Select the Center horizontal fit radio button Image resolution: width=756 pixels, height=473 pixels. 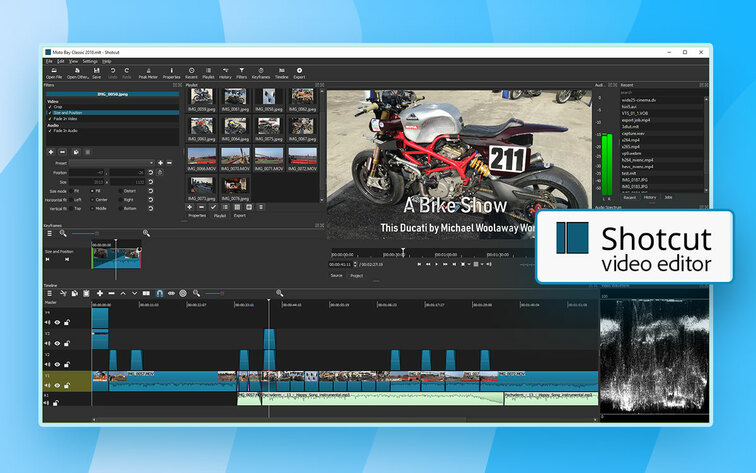(x=93, y=200)
